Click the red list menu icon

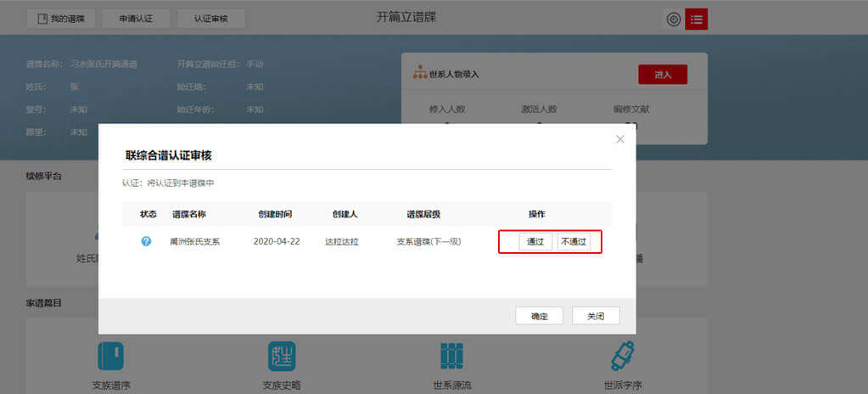pos(696,19)
